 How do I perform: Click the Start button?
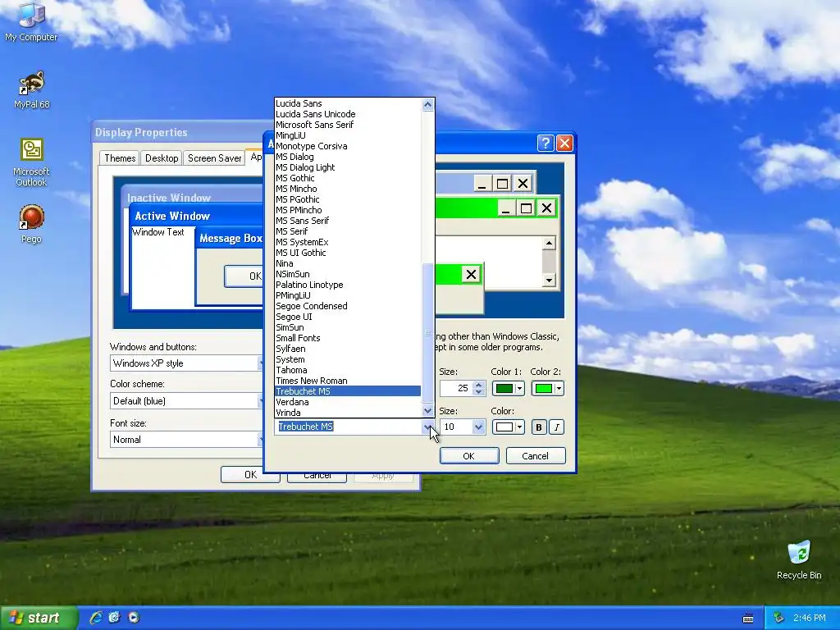[x=38, y=618]
